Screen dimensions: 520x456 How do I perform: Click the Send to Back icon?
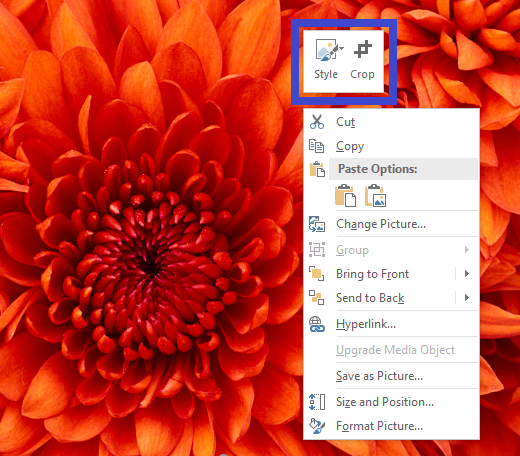(x=316, y=298)
